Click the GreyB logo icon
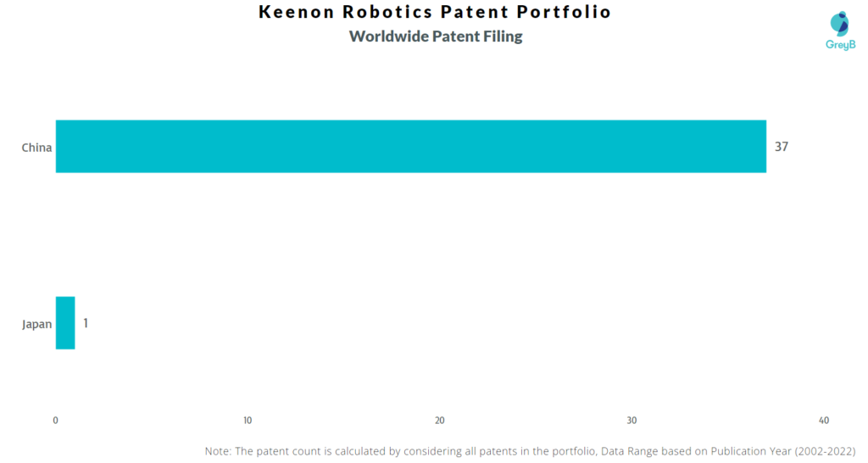The width and height of the screenshot is (868, 463). 840,24
